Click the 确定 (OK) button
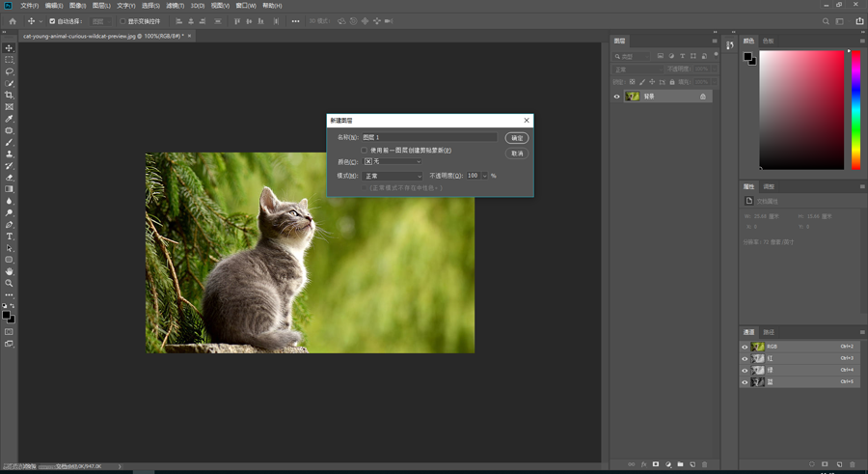Screen dimensions: 868x474 click(517, 138)
